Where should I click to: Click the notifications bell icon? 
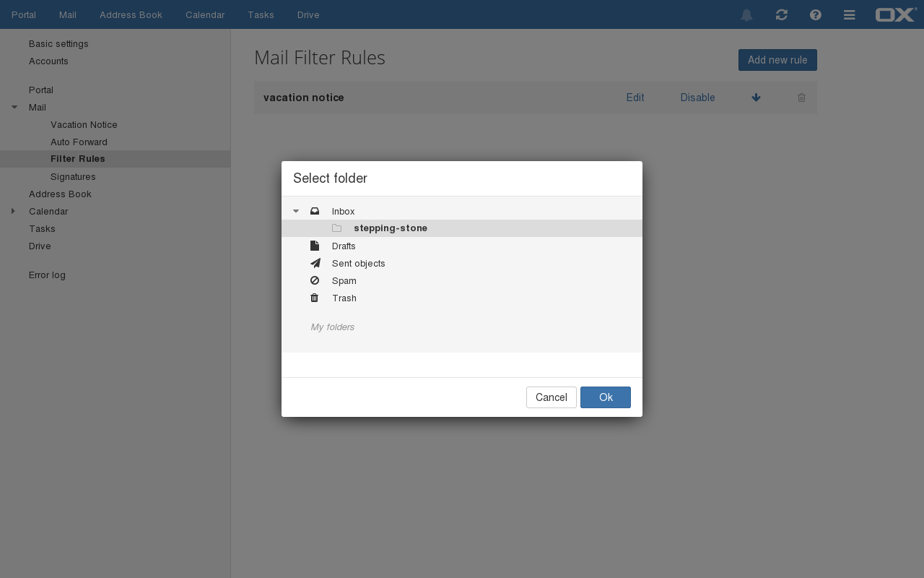coord(746,15)
